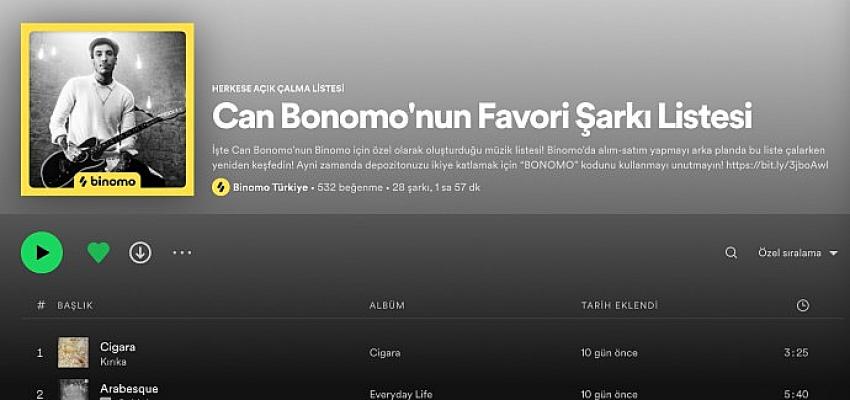Open Binomo Türkiye profile link
Screen dimensions: 850x400
pyautogui.click(x=271, y=188)
